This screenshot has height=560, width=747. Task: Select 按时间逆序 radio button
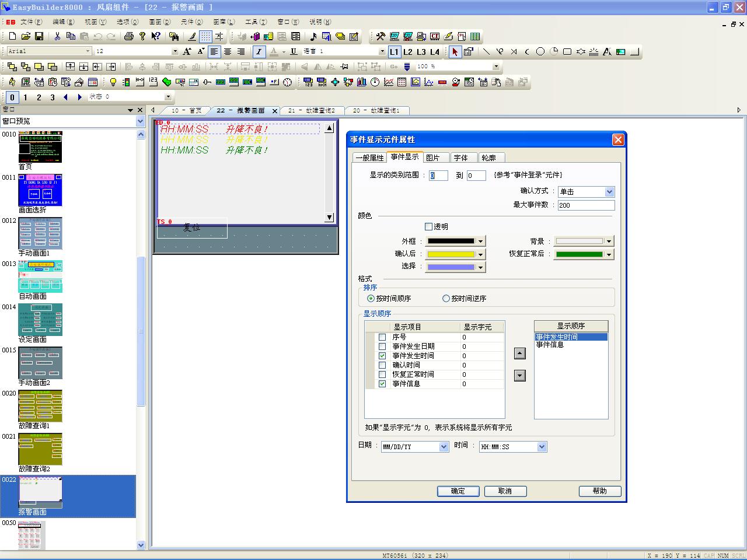coord(446,298)
